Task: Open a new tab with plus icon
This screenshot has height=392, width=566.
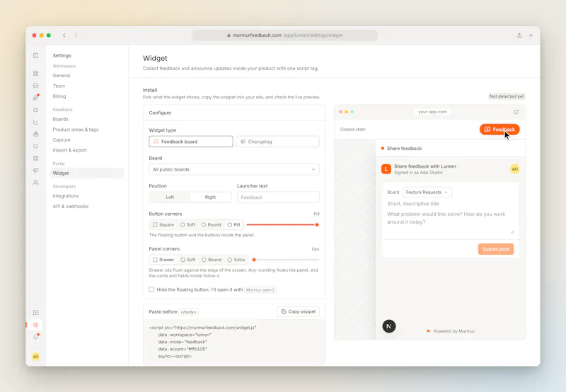Action: click(531, 35)
